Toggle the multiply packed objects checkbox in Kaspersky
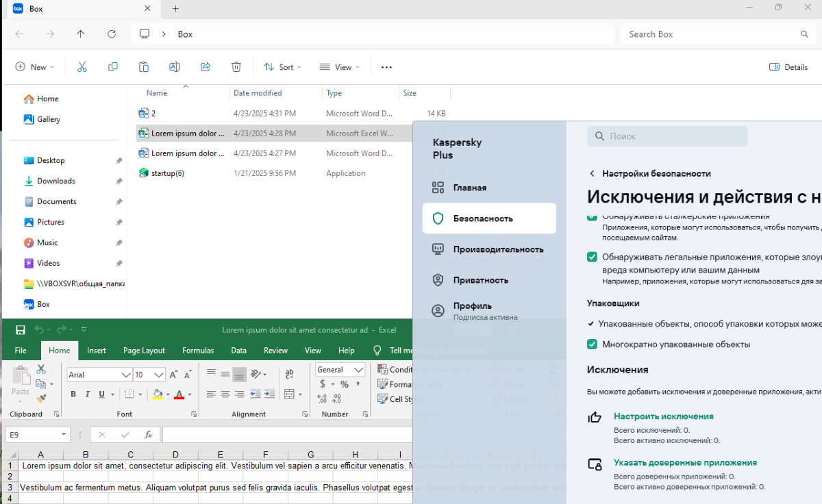Viewport: 822px width, 504px height. click(593, 344)
